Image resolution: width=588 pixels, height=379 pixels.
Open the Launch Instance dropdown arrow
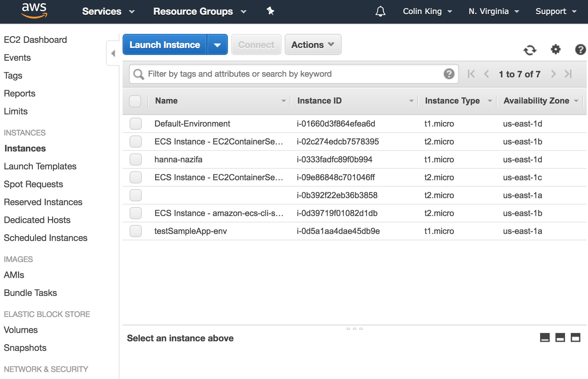[x=217, y=45]
